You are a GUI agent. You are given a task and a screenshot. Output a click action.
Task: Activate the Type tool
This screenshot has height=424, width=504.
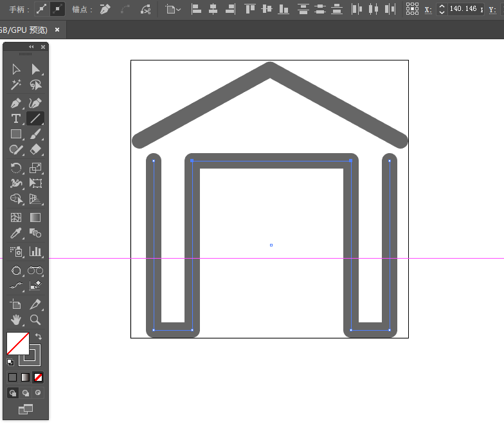16,118
